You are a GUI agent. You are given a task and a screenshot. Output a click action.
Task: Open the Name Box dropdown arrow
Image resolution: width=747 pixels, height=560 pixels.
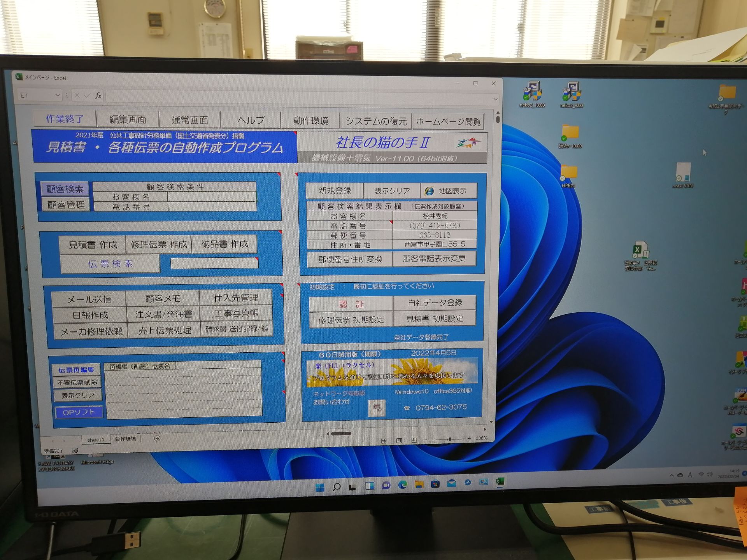[x=58, y=95]
